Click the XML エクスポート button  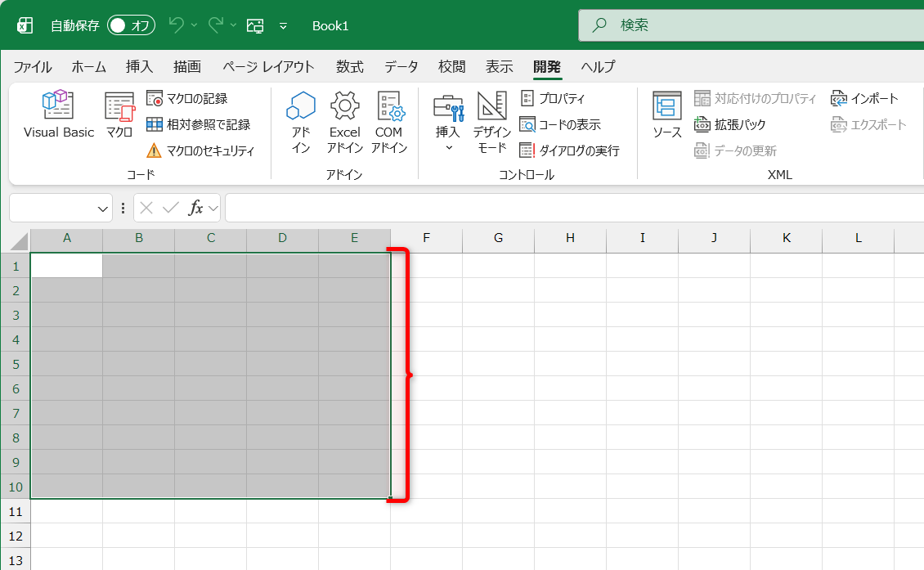868,124
